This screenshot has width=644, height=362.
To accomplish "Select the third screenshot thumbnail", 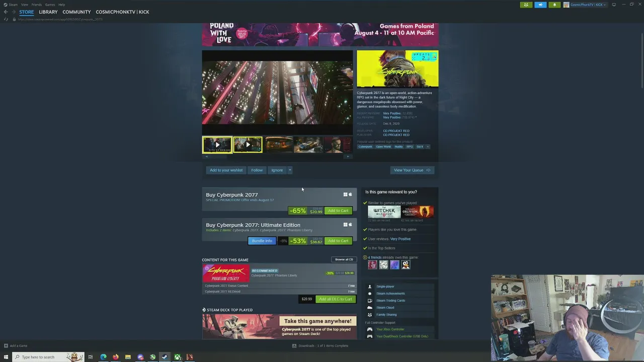I will (x=278, y=145).
